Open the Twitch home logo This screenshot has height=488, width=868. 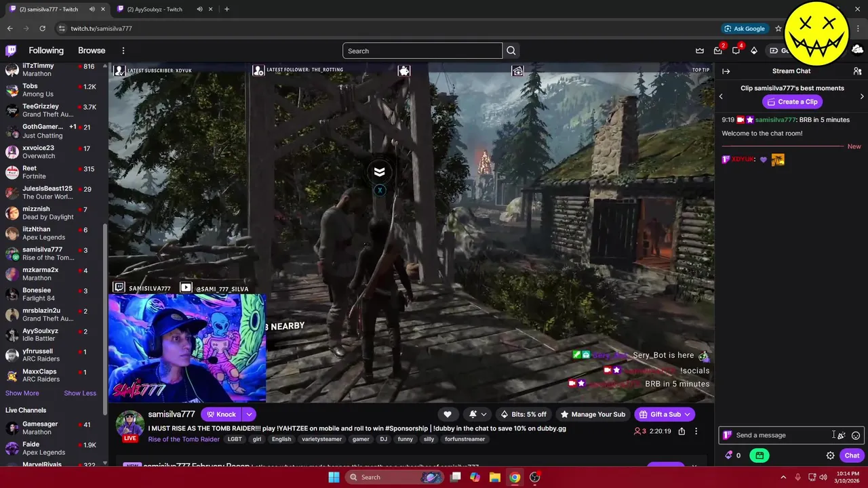[x=11, y=50]
